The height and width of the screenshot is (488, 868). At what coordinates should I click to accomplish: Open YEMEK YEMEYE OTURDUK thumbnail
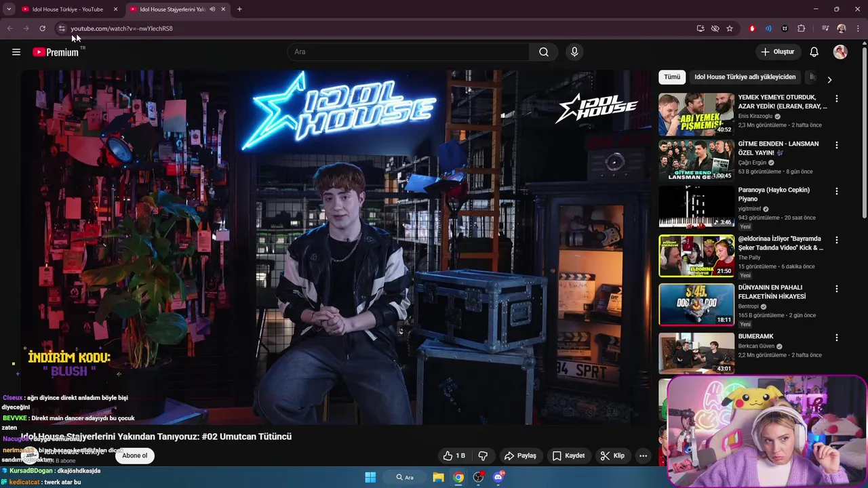pos(696,115)
